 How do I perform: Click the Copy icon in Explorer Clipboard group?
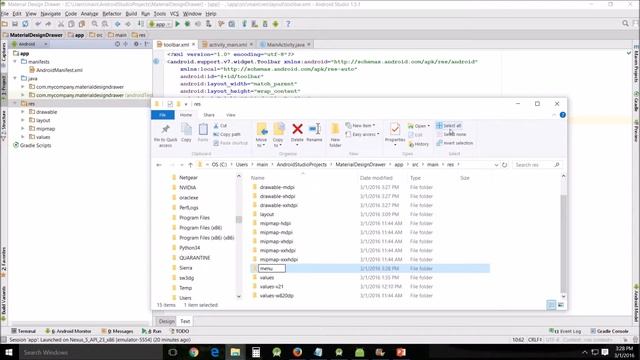(x=186, y=133)
